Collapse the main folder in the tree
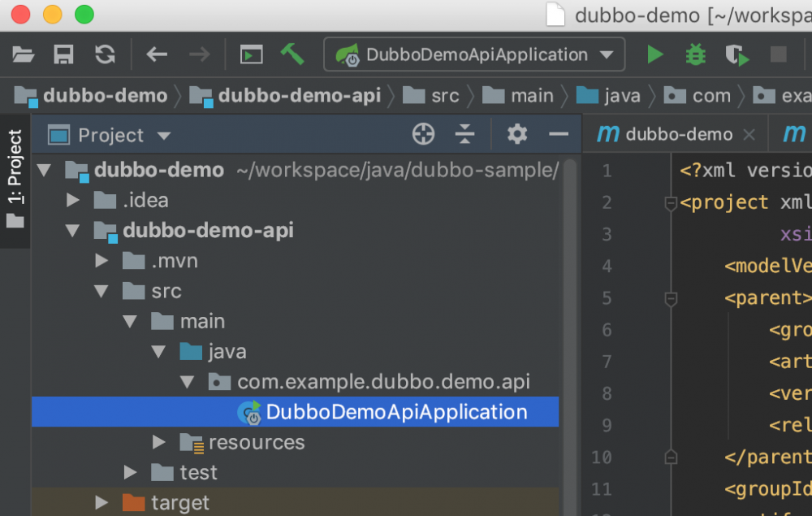The image size is (812, 516). 130,321
